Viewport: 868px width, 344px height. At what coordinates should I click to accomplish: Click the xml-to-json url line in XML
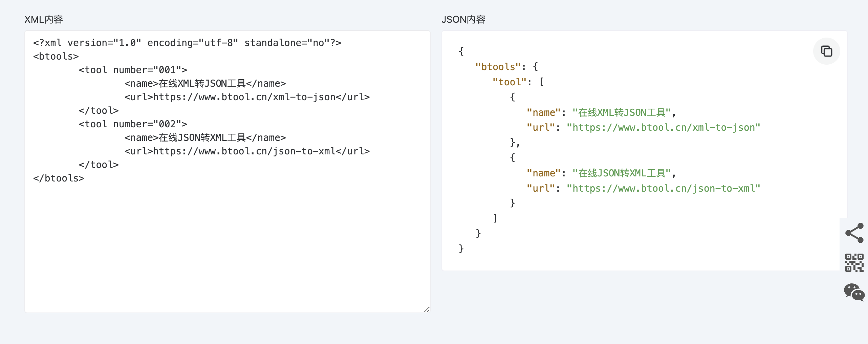(x=247, y=97)
